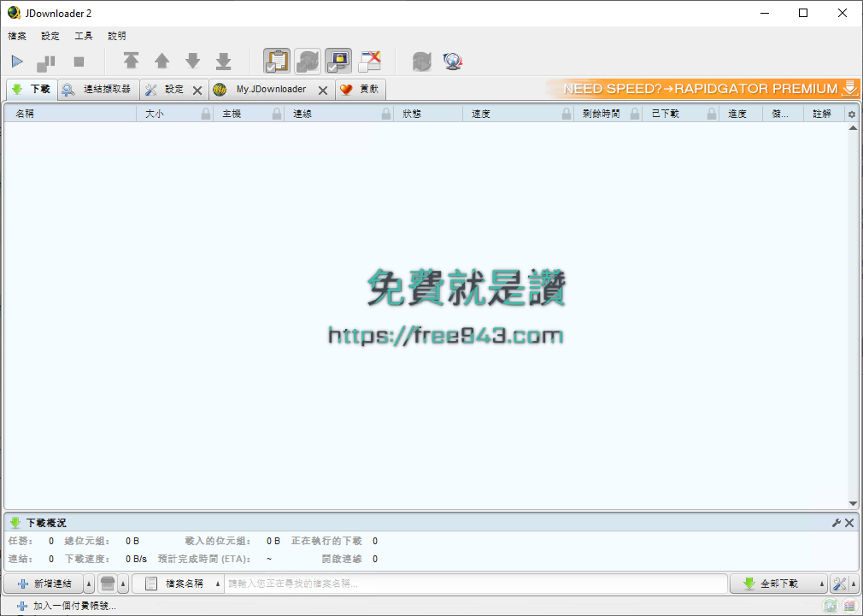Open the 新增連結 dropdown arrow
Image resolution: width=863 pixels, height=616 pixels.
coord(89,584)
